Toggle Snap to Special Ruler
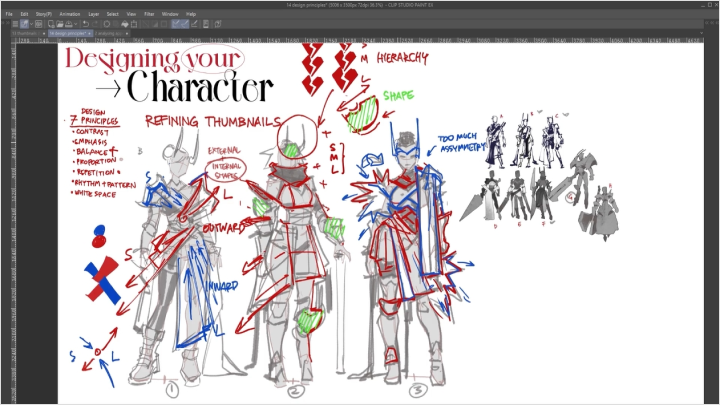Viewport: 720px width, 405px height. (x=185, y=24)
